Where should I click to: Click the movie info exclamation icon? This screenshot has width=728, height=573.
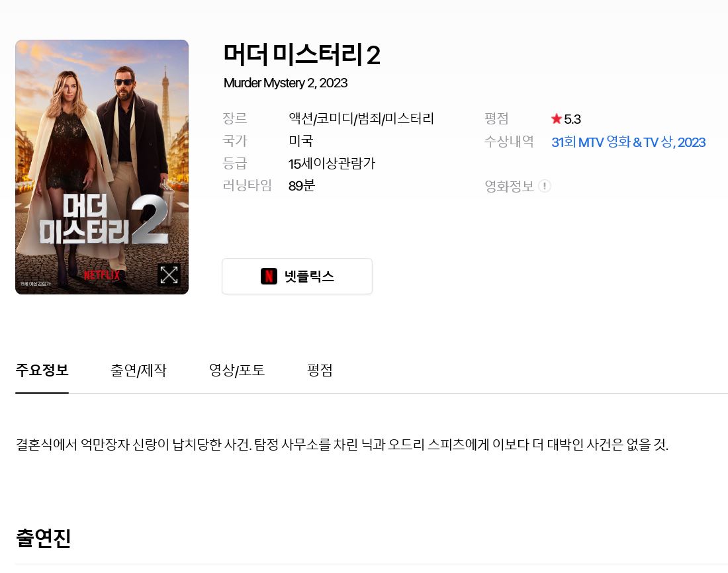(545, 186)
